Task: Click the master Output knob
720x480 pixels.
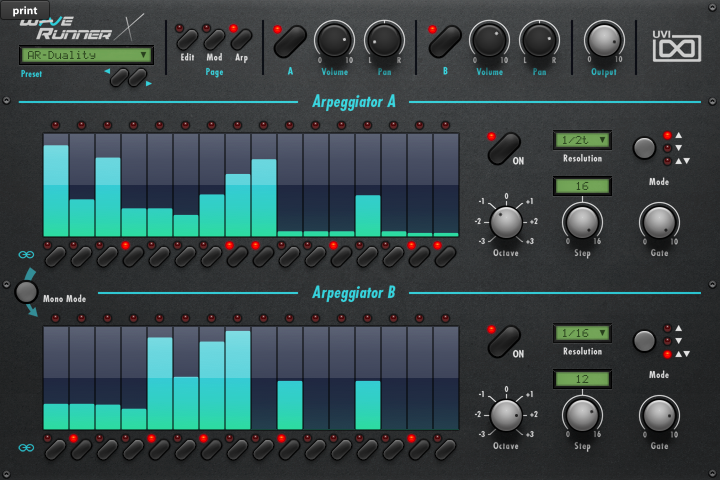Action: (x=604, y=41)
